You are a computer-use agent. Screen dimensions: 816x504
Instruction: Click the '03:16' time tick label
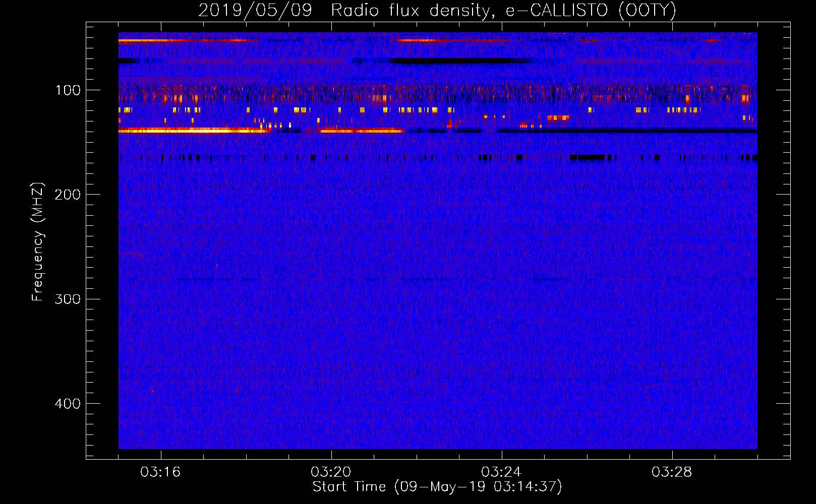[160, 472]
